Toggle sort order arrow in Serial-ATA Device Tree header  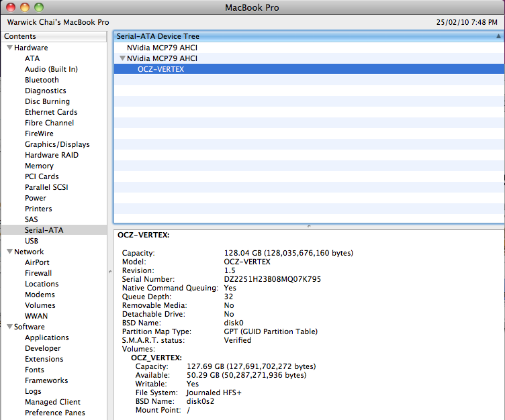498,36
